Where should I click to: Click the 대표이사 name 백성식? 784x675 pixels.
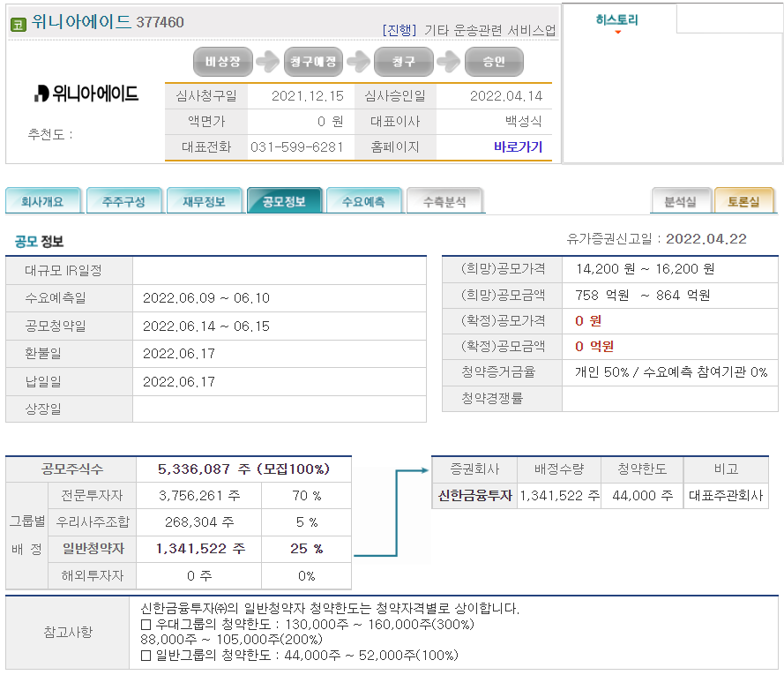click(x=524, y=121)
